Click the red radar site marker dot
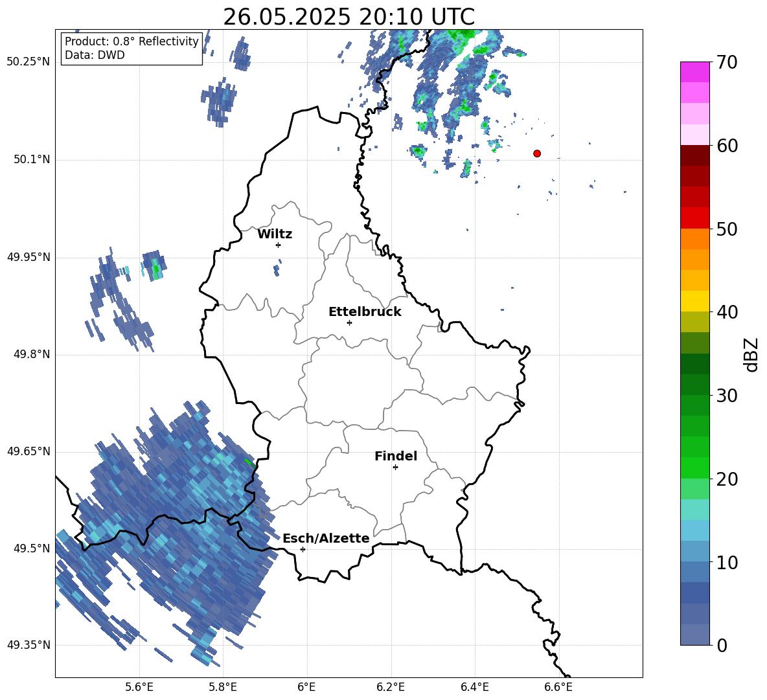Screen dimensions: 767x700 click(537, 153)
